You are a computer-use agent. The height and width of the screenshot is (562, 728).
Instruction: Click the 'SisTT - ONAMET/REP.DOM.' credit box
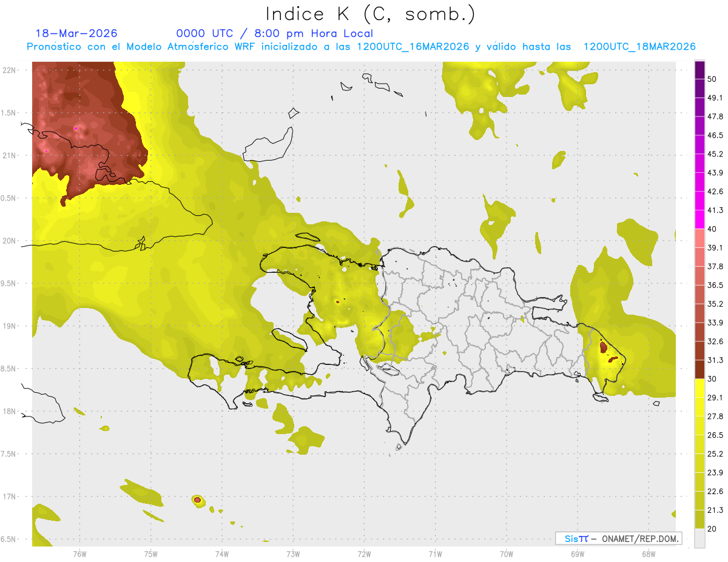click(618, 538)
